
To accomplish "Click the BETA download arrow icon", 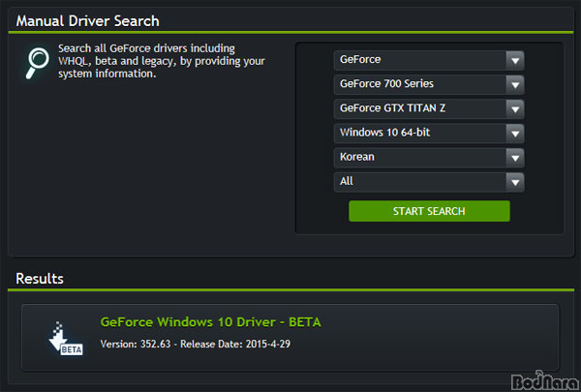I will [x=65, y=339].
